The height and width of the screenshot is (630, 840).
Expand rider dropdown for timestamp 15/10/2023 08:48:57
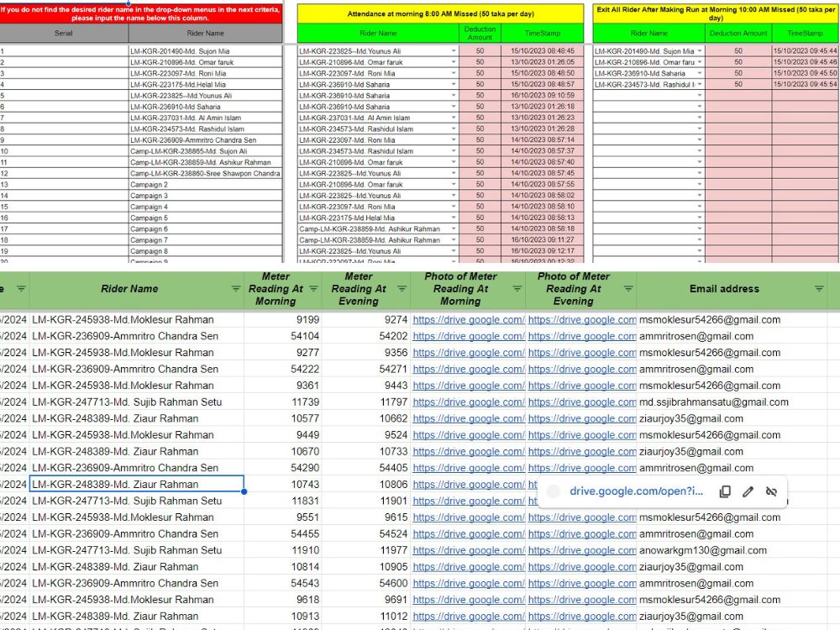click(454, 85)
